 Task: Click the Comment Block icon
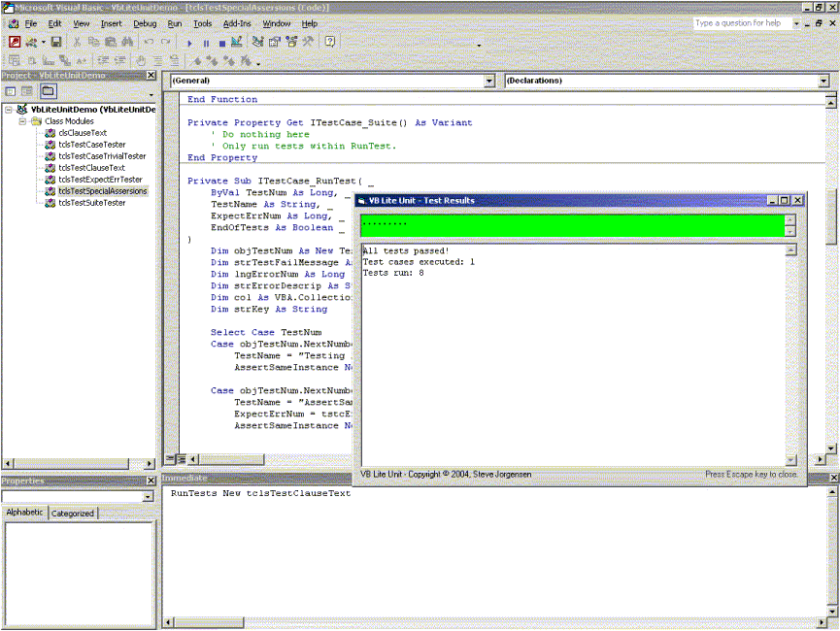coord(158,60)
